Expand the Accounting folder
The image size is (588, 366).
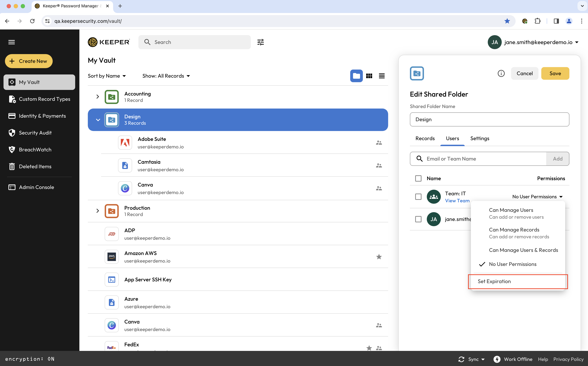coord(97,97)
